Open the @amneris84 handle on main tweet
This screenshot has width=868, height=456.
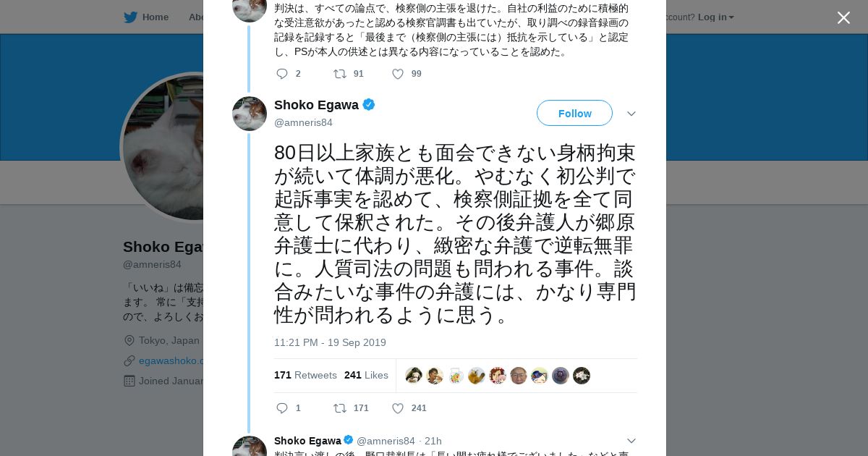(303, 122)
